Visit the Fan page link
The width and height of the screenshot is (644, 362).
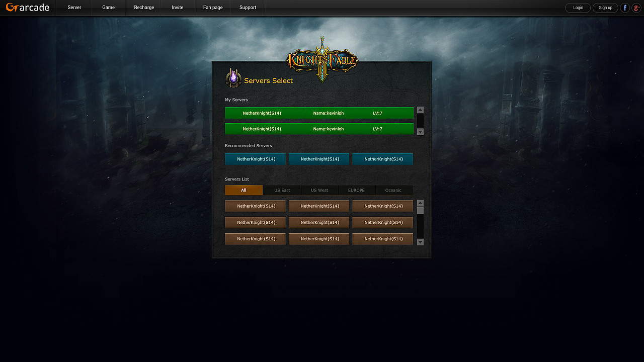(x=213, y=8)
